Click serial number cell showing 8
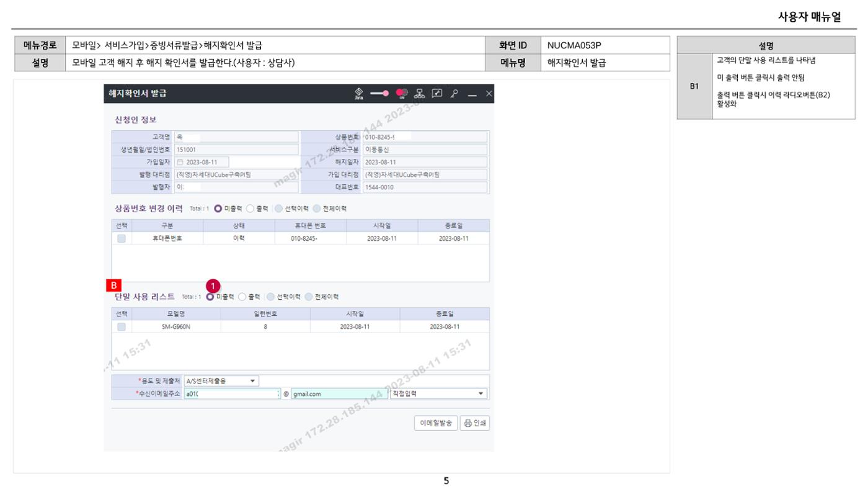The width and height of the screenshot is (868, 489). click(265, 326)
